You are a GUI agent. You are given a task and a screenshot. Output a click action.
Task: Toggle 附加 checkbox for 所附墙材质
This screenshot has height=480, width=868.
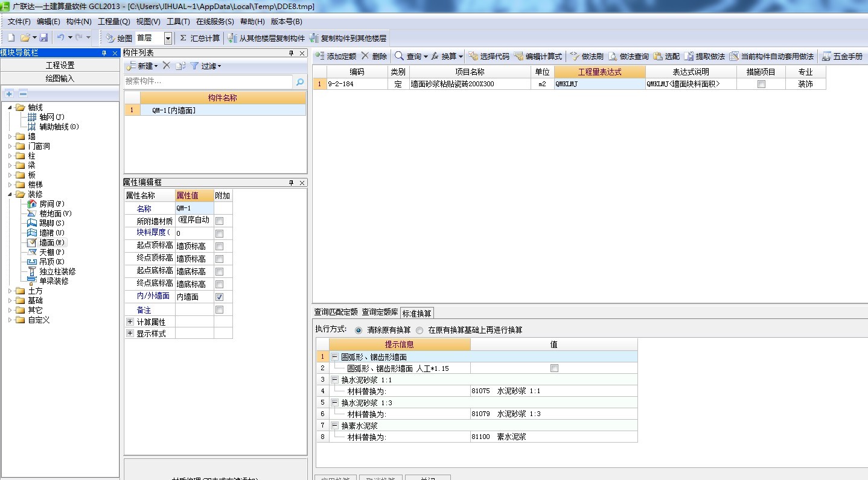(220, 221)
